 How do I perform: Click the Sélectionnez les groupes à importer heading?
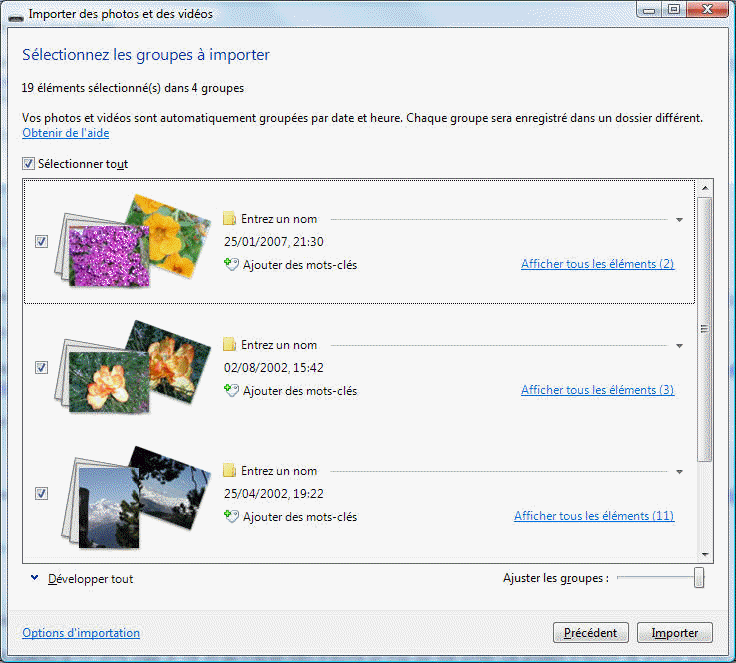coord(146,55)
